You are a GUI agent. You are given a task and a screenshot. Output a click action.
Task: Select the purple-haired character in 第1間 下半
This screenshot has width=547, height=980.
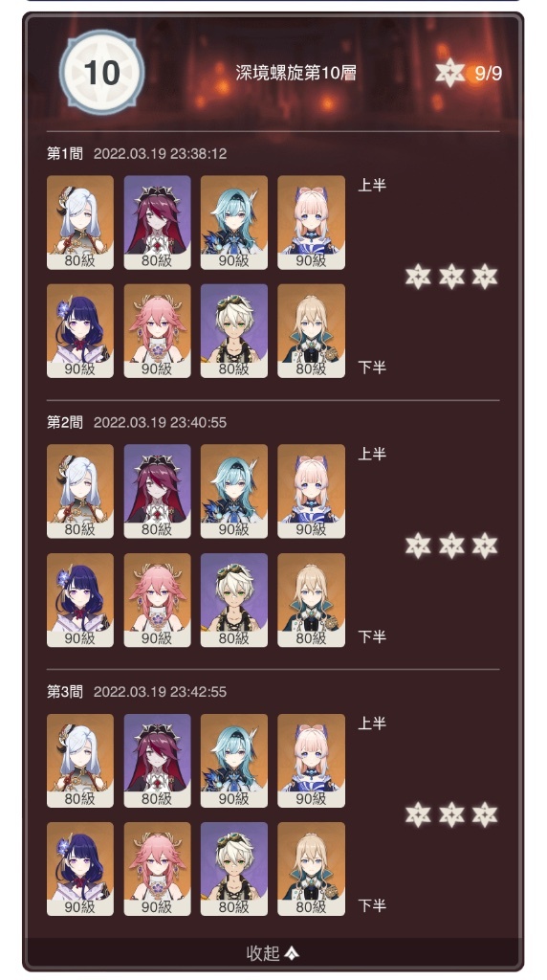click(80, 331)
